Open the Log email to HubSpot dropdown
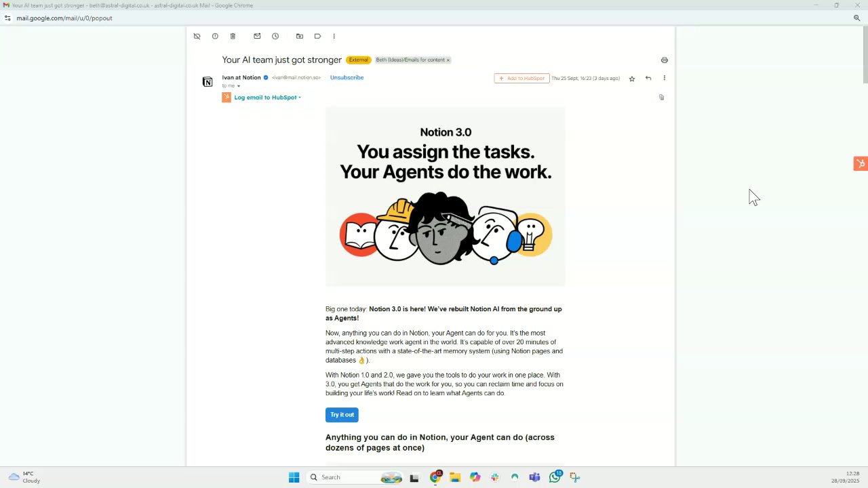Viewport: 868px width, 488px height. point(267,98)
